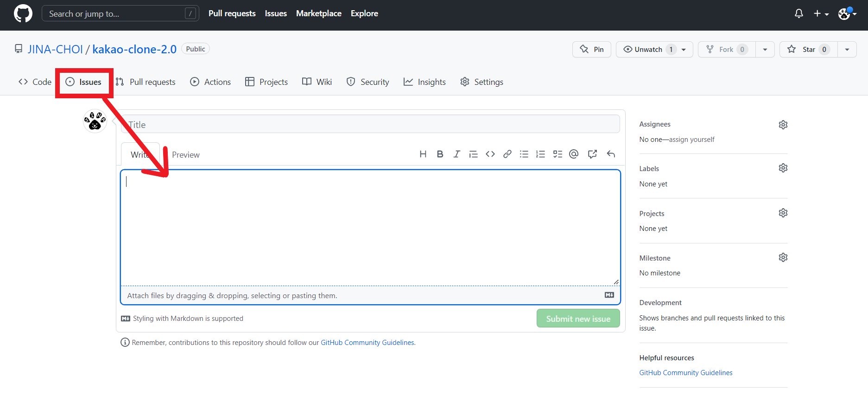The width and height of the screenshot is (868, 402).
Task: Reference an issue or pull request icon
Action: [x=592, y=154]
